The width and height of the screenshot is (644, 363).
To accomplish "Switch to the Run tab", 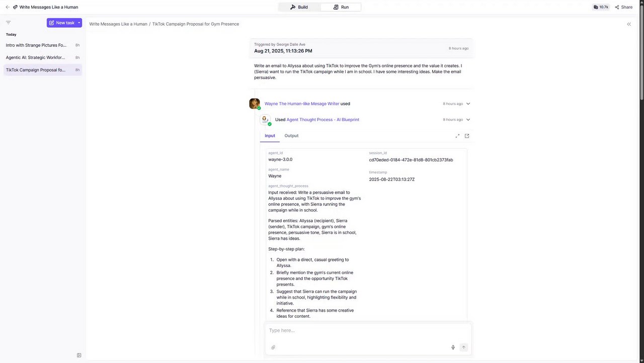I will pos(341,7).
